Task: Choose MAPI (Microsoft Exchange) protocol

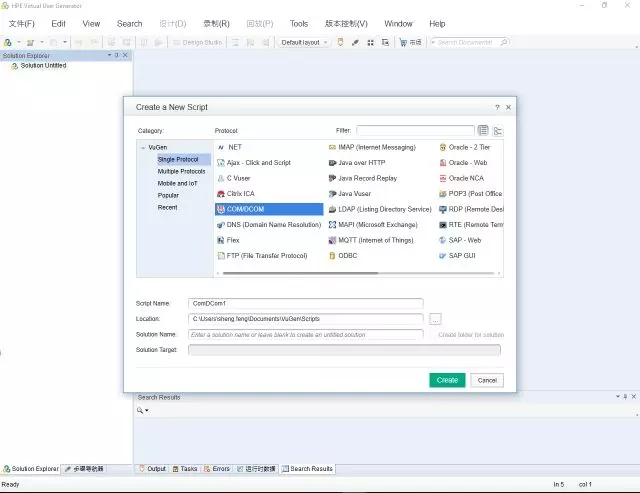Action: click(373, 225)
